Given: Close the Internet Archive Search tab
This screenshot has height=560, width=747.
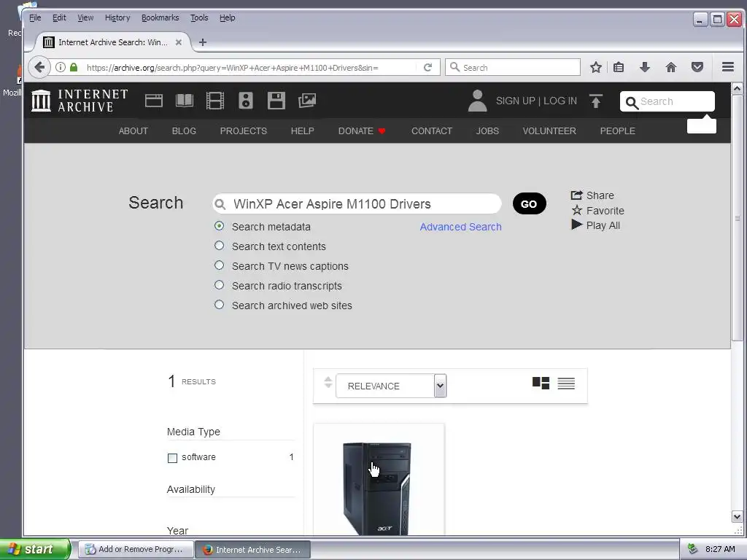Looking at the screenshot, I should pos(179,42).
